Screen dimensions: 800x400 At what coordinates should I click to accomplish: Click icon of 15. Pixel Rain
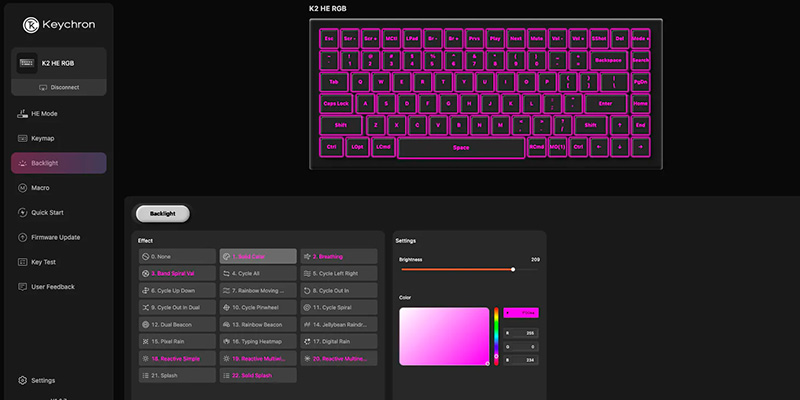point(145,341)
